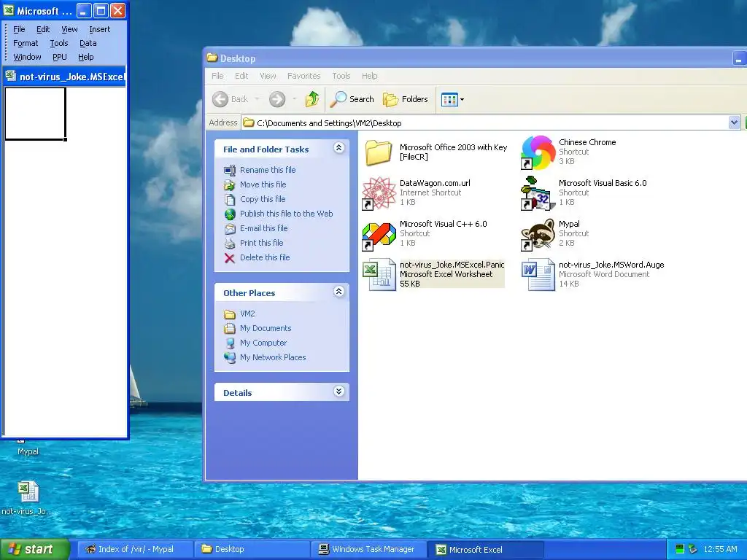Open Excel's PPU menu
This screenshot has width=747, height=560.
click(x=60, y=57)
